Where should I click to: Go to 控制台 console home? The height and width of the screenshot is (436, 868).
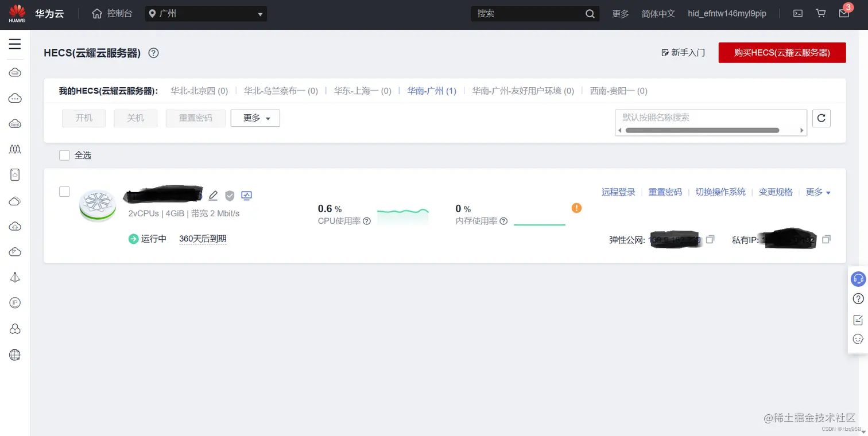point(112,14)
